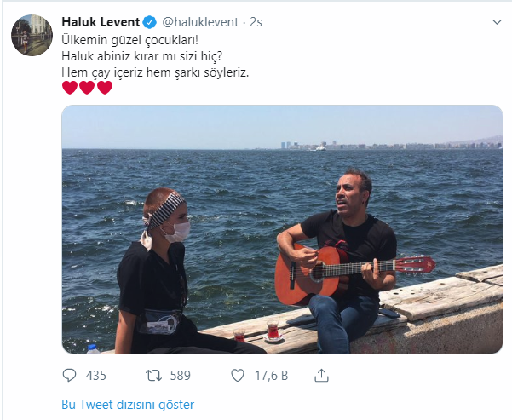
Task: Open the tweet's 2s timestamp
Action: (x=256, y=20)
